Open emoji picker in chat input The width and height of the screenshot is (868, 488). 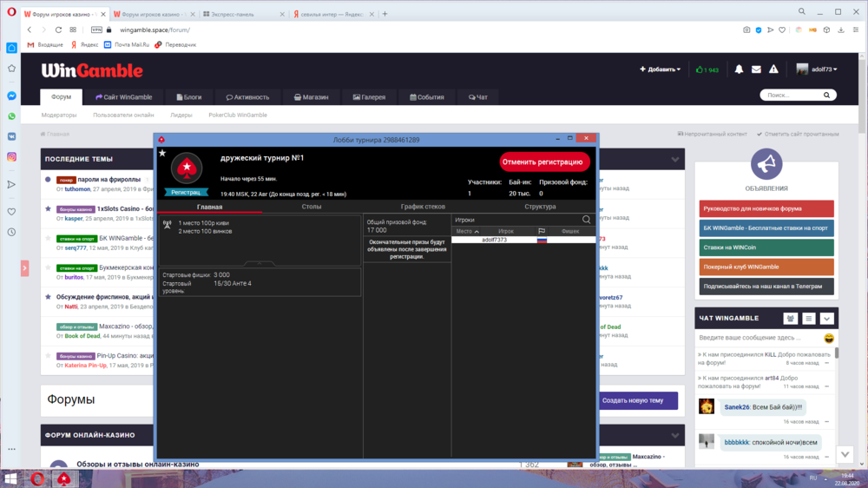tap(829, 337)
